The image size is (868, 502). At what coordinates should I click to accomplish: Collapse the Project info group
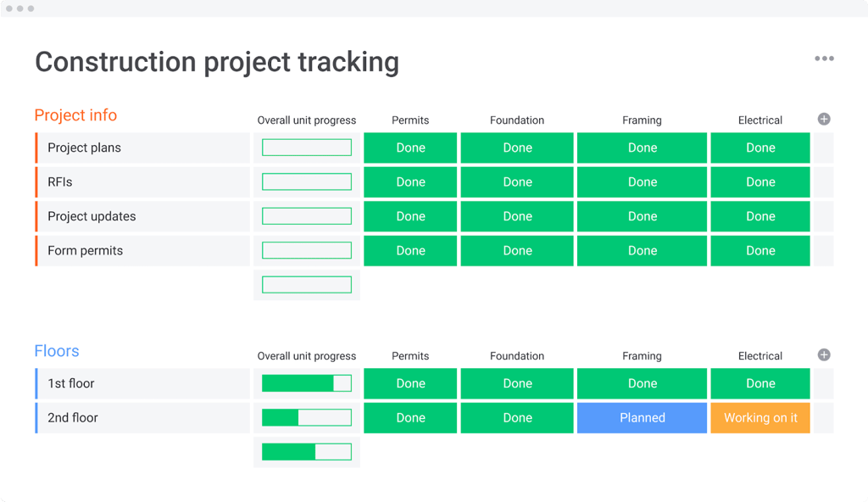pos(75,115)
